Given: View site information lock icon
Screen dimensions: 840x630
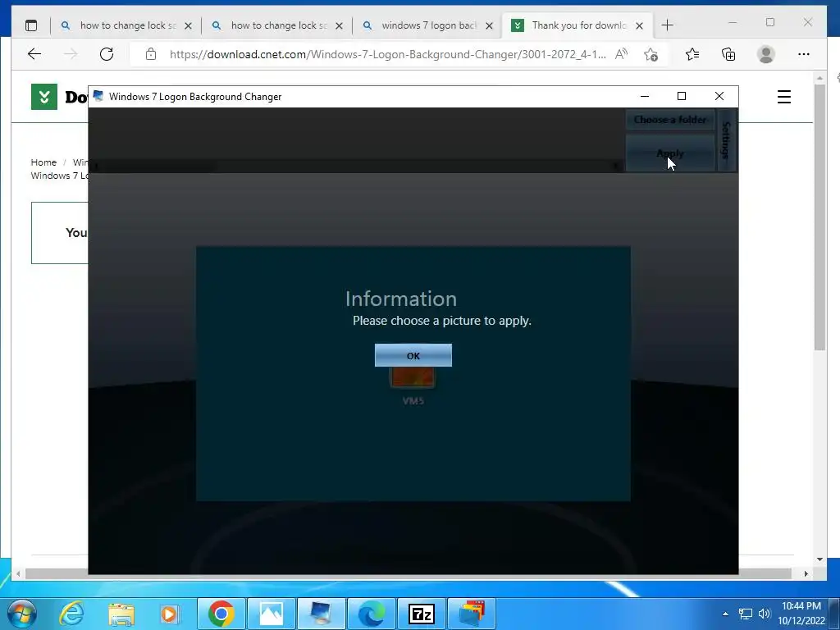Looking at the screenshot, I should pos(151,53).
